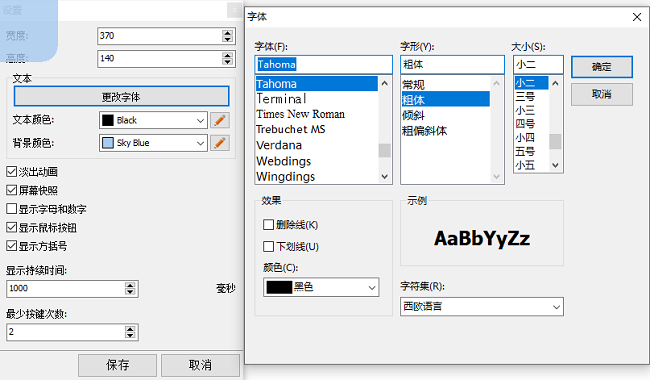Click the 字体(F) font name input field
This screenshot has height=380, width=650.
[x=323, y=65]
